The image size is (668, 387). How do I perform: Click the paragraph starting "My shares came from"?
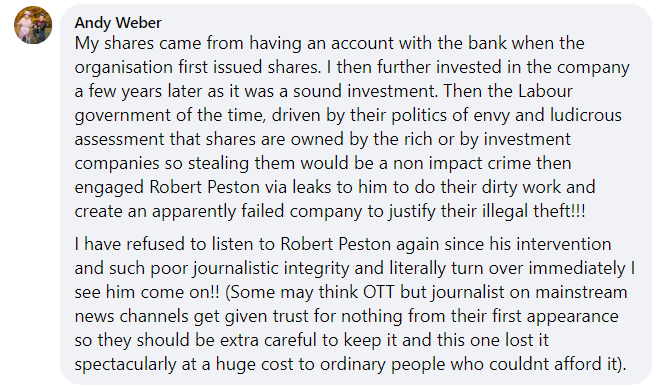[x=352, y=127]
